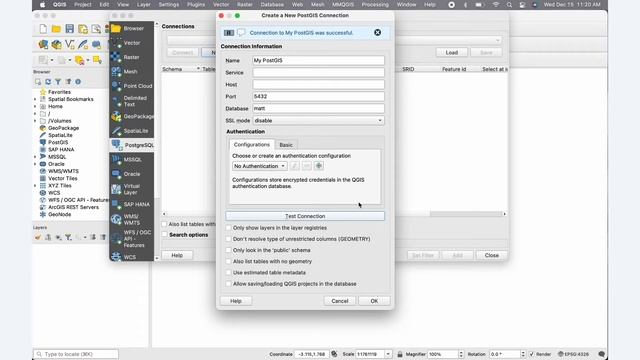
Task: Select the PostgreSQL source type
Action: [x=132, y=145]
